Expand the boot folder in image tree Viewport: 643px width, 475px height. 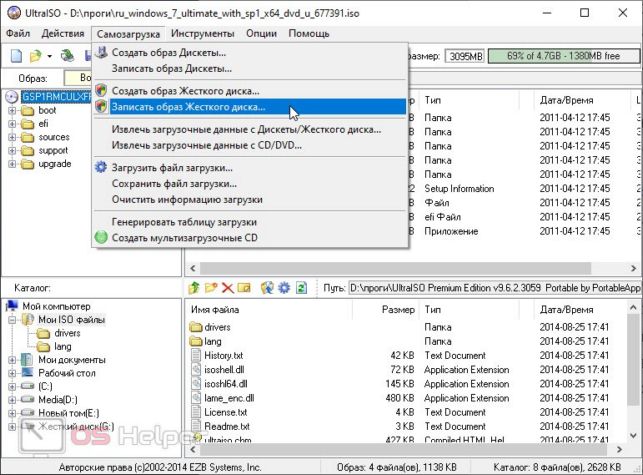coord(12,111)
